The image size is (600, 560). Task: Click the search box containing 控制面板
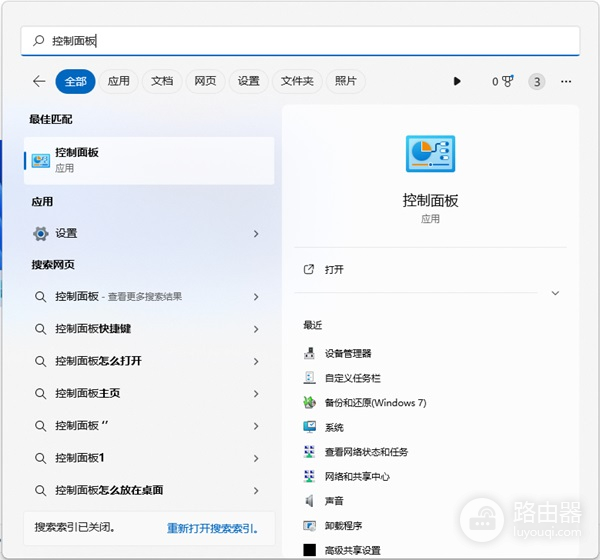click(x=300, y=41)
